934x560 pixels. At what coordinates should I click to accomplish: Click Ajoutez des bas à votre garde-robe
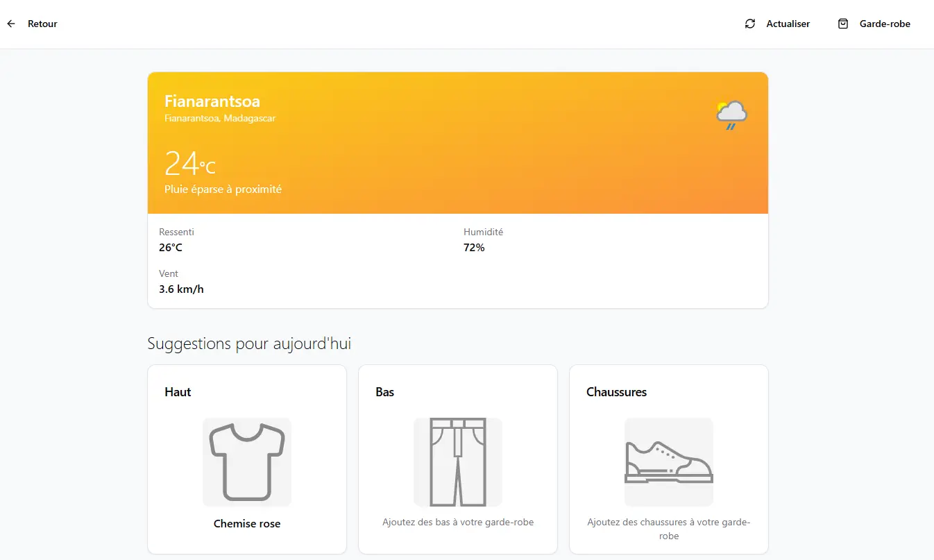[458, 523]
